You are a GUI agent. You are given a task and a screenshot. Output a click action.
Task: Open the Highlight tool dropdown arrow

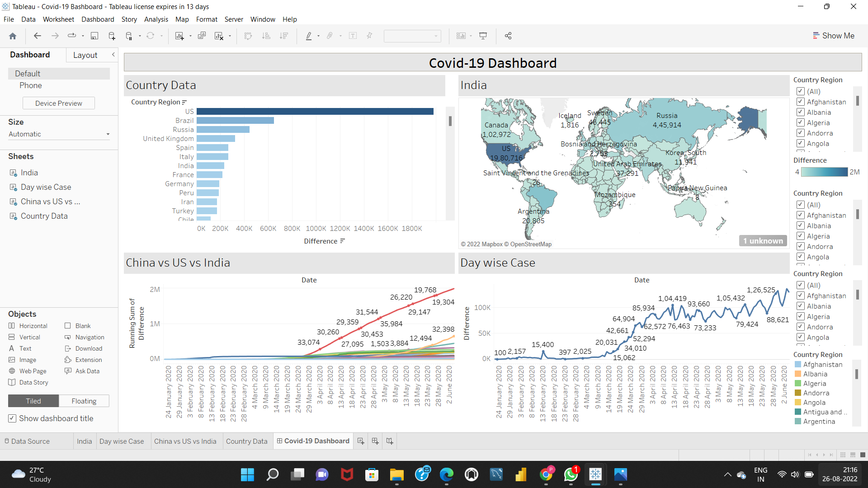[x=318, y=36]
